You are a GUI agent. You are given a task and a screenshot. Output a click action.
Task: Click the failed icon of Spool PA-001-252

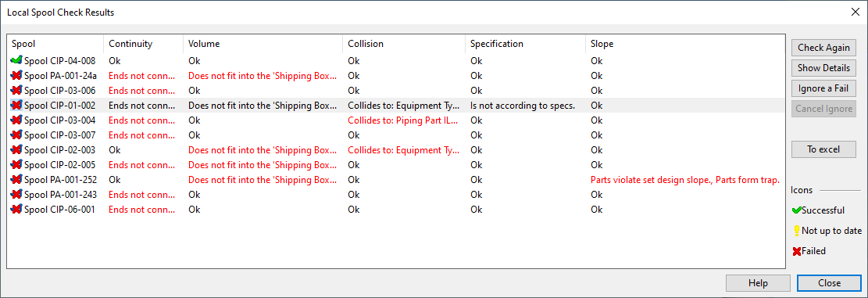16,180
